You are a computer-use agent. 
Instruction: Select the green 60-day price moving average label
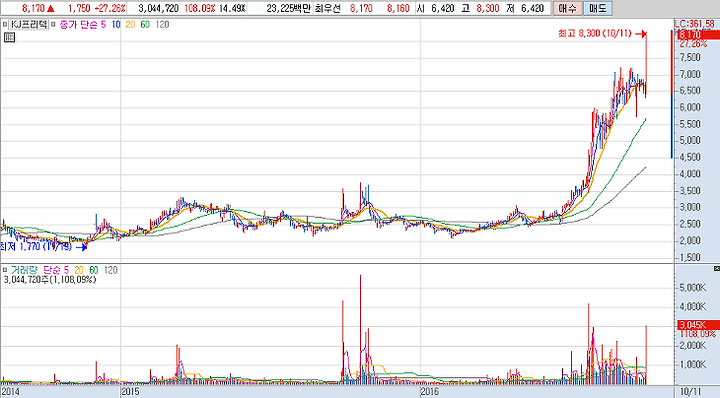click(x=145, y=24)
